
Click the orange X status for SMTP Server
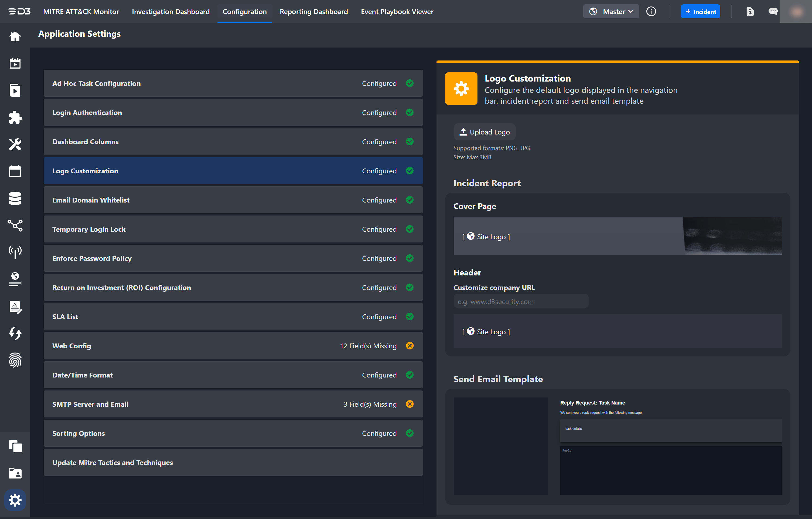[410, 404]
